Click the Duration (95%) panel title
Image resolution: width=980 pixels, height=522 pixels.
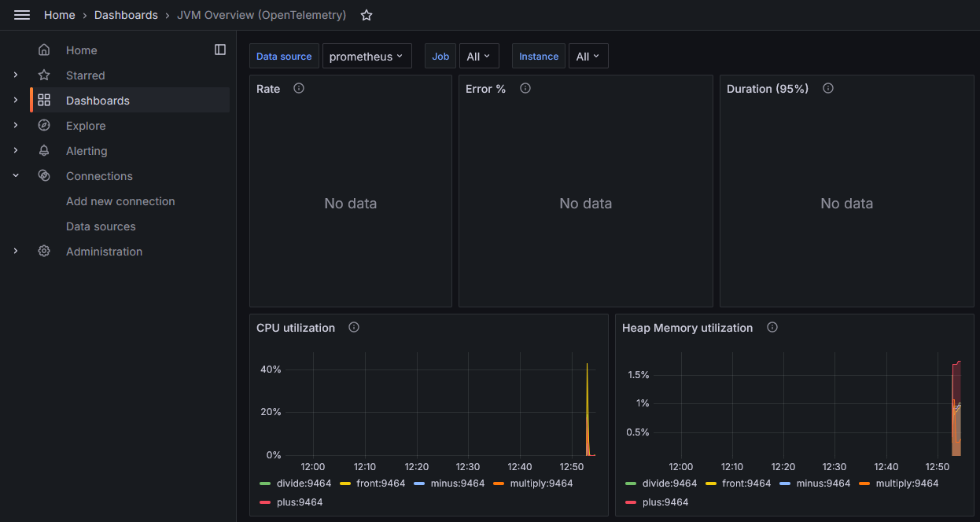(768, 89)
